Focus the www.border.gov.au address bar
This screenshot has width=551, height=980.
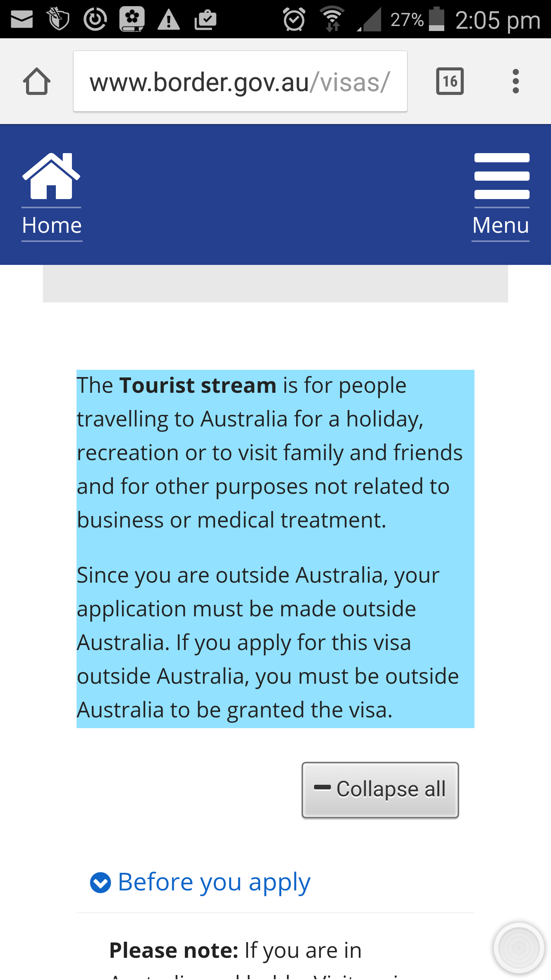click(240, 82)
